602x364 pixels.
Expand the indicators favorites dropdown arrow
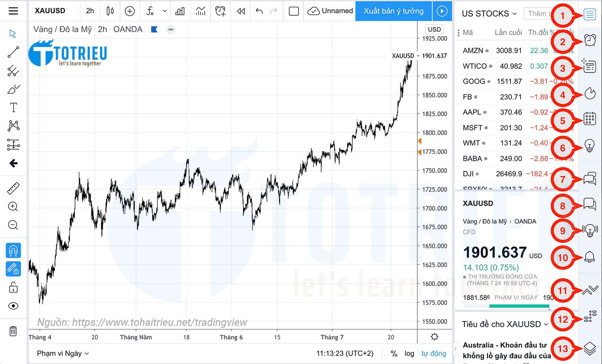click(x=165, y=11)
